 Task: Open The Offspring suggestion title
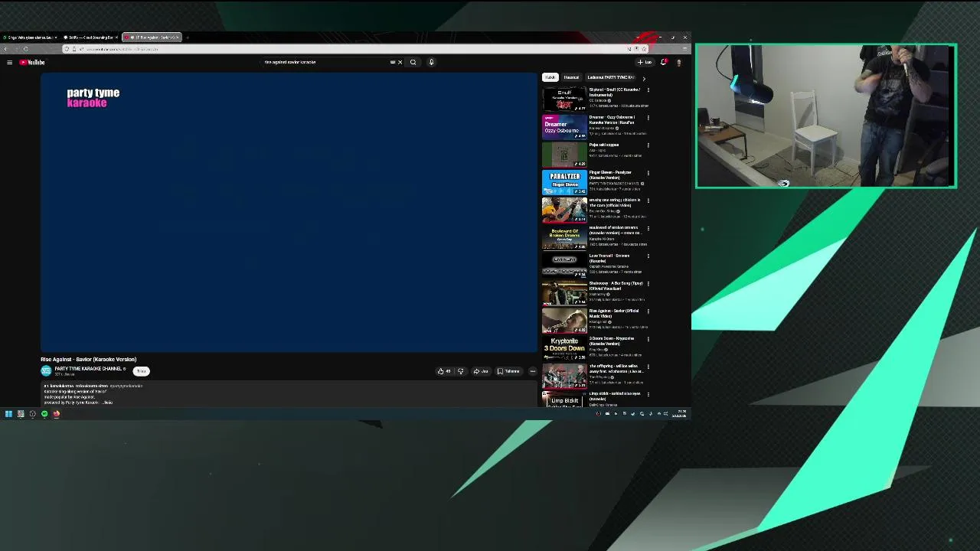[x=616, y=368]
